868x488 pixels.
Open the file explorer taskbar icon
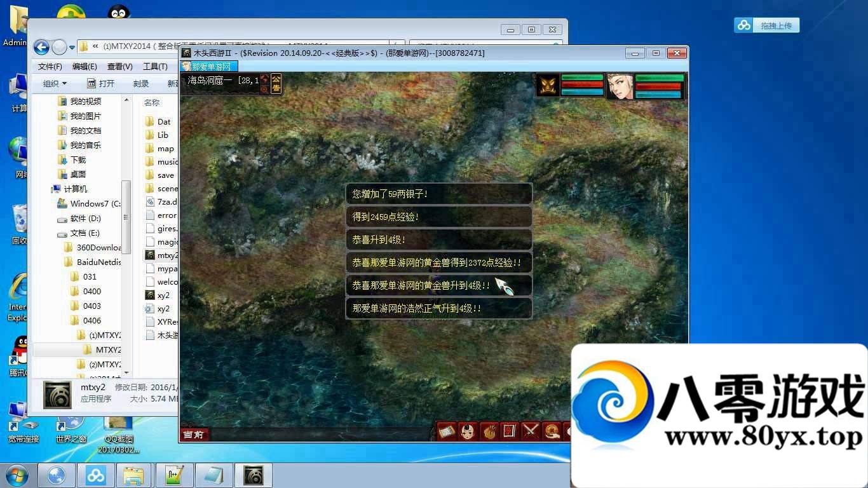click(x=134, y=475)
